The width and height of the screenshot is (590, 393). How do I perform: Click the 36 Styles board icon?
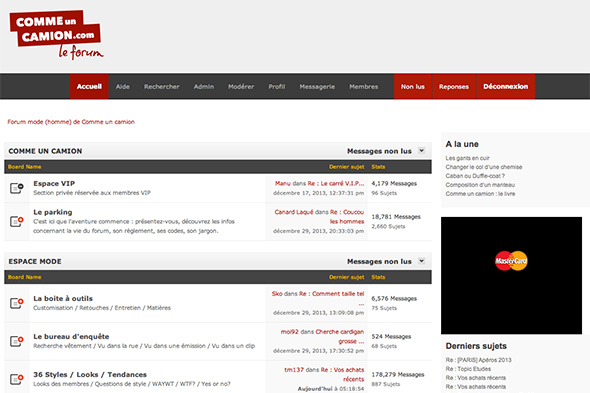17,379
